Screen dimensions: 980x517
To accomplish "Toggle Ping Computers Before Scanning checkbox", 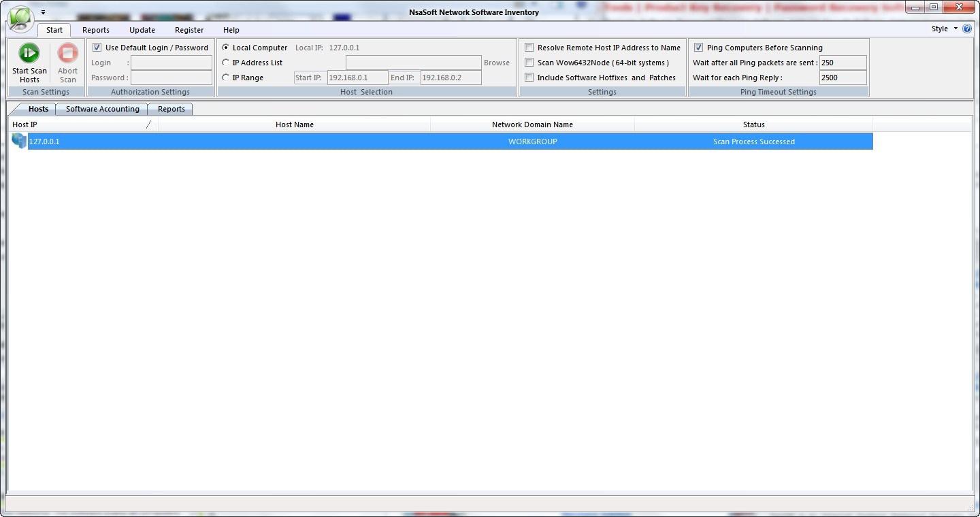I will [698, 48].
